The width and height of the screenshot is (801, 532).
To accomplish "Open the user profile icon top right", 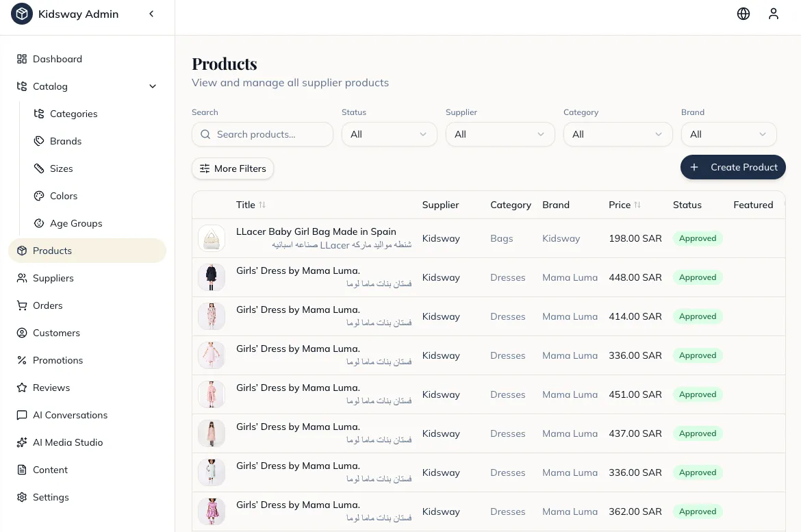I will [x=774, y=14].
